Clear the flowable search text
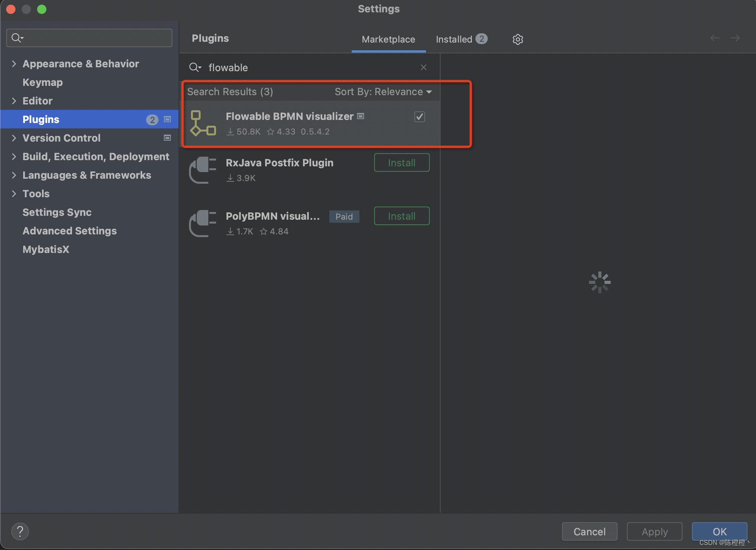Screen dimensions: 756x550 424,67
